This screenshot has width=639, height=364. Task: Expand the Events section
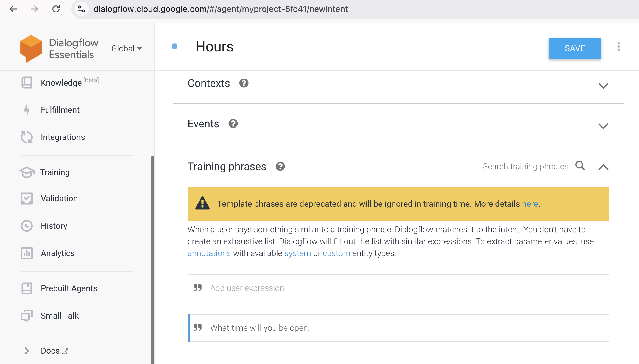pyautogui.click(x=603, y=126)
